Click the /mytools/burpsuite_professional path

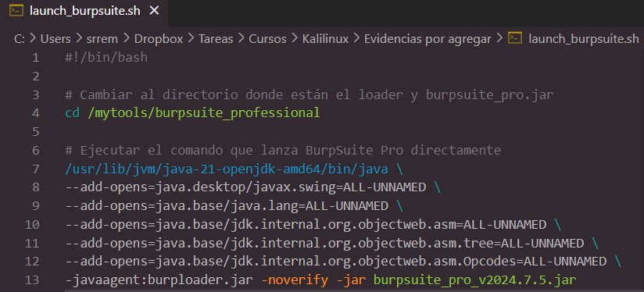(x=204, y=113)
